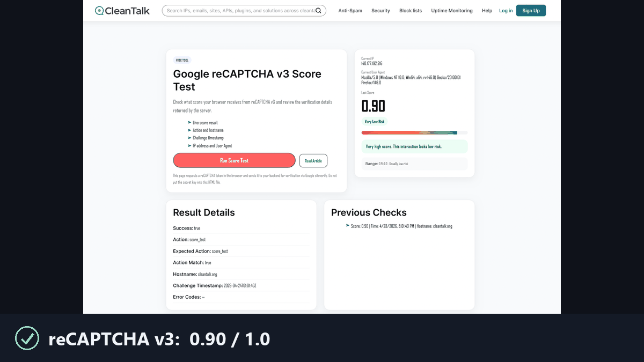Click the 'IP address and User Agent' bullet
644x362 pixels.
tap(213, 145)
